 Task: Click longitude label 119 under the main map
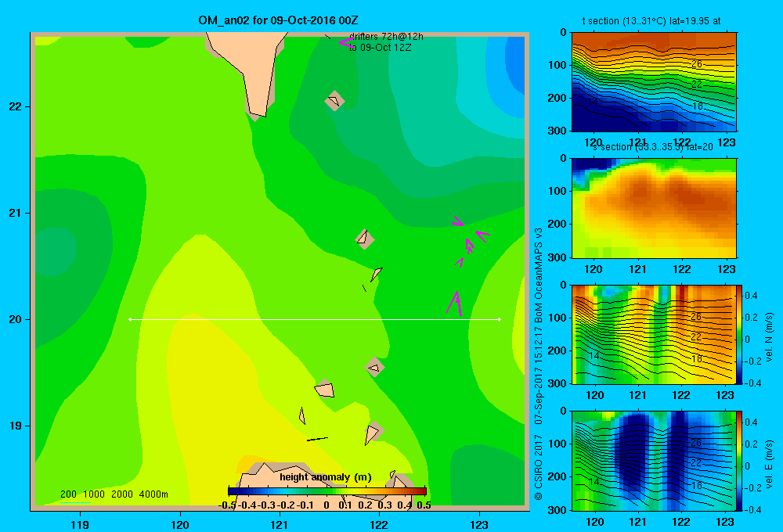(80, 524)
